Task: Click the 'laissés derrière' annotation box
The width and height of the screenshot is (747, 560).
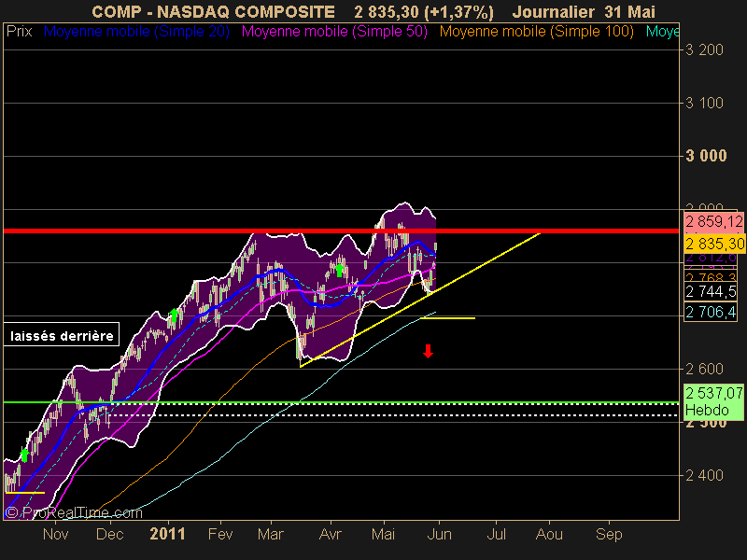Action: point(62,335)
